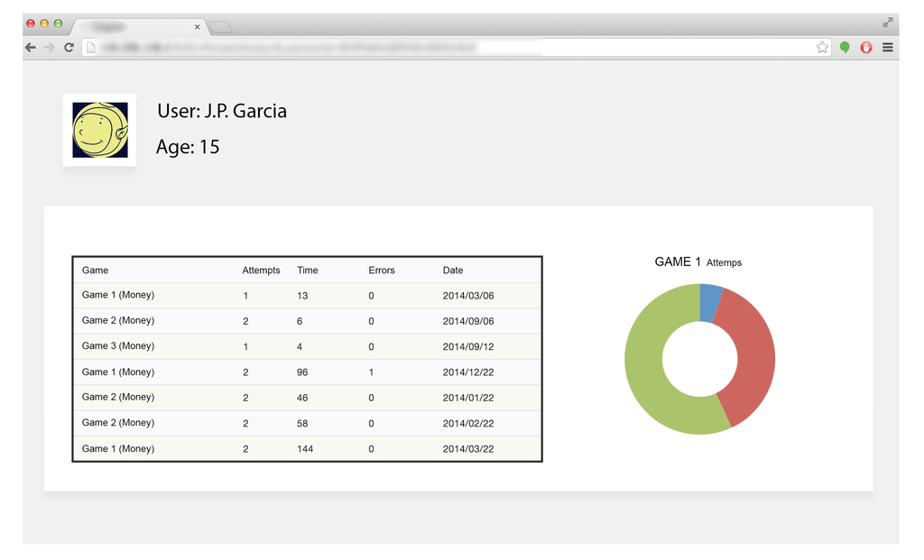924x560 pixels.
Task: Select the row dated 2014/12/22
Action: click(307, 372)
